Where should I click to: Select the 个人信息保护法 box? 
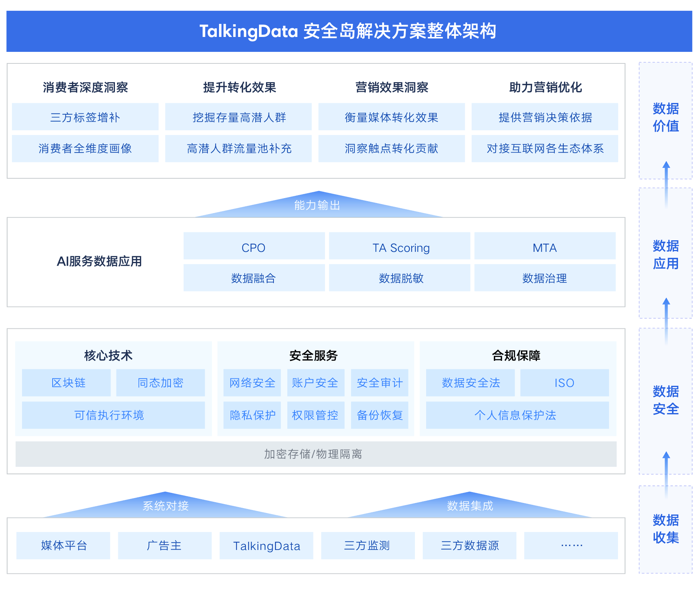coord(518,415)
